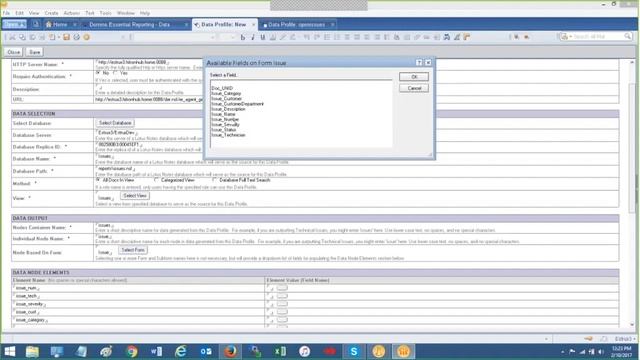Click Cancel in Available Fields dialog
This screenshot has height=360, width=640.
(414, 88)
